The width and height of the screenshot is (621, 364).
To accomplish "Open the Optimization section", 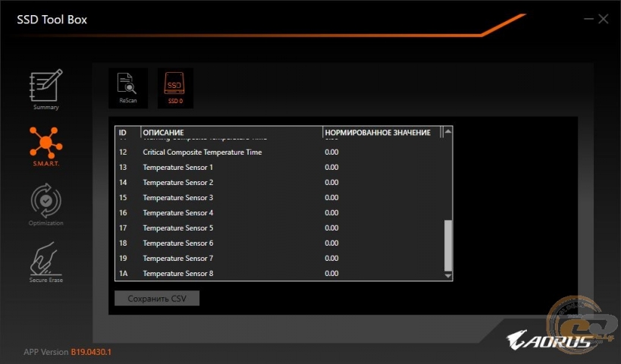I will tap(46, 205).
